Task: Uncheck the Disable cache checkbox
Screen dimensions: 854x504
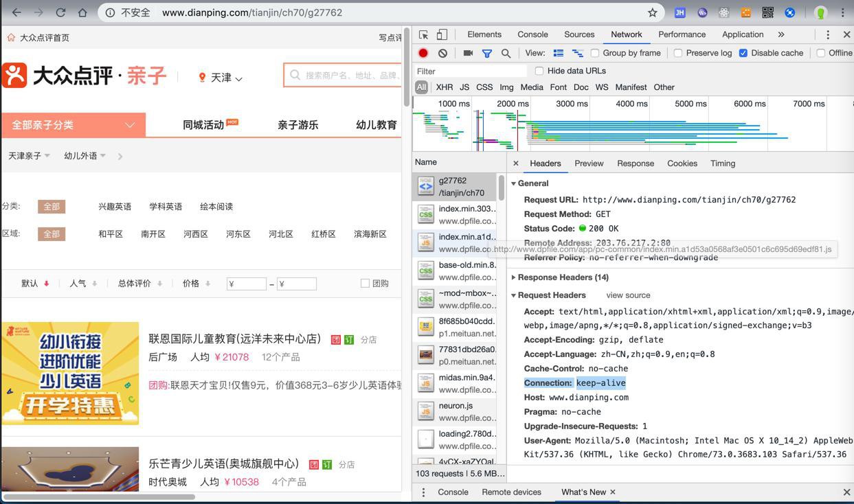Action: pos(743,53)
